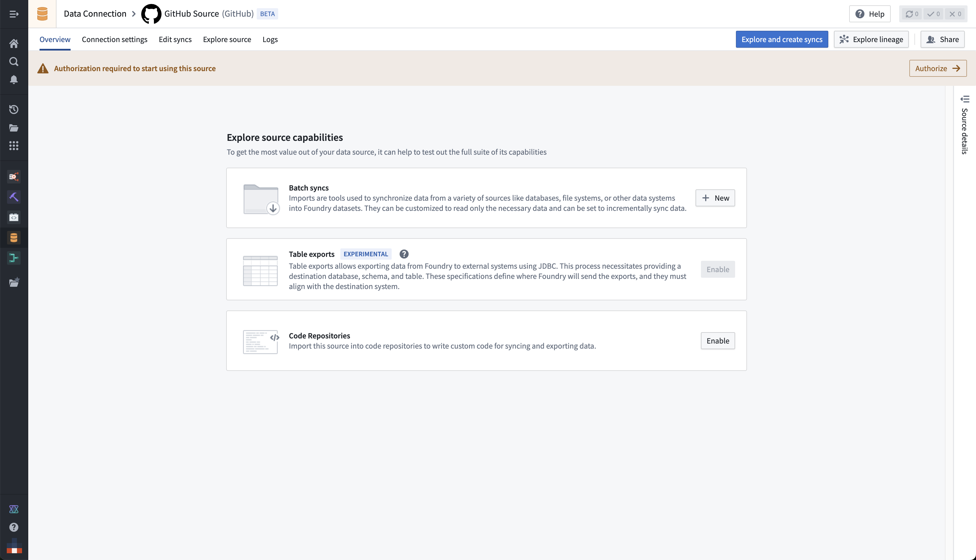Open applications grid icon in sidebar
Viewport: 976px width, 560px height.
click(14, 146)
